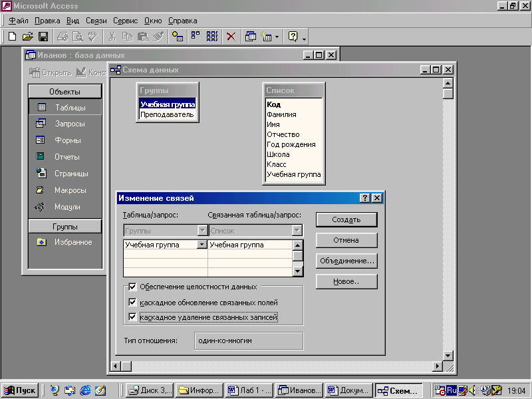The width and height of the screenshot is (532, 399).
Task: Click the Cut scissors toolbar icon
Action: pyautogui.click(x=112, y=37)
